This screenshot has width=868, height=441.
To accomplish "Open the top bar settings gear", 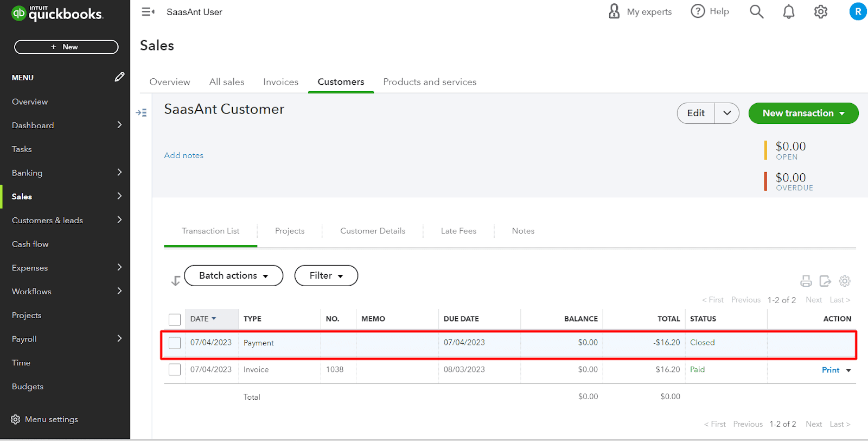I will coord(821,11).
